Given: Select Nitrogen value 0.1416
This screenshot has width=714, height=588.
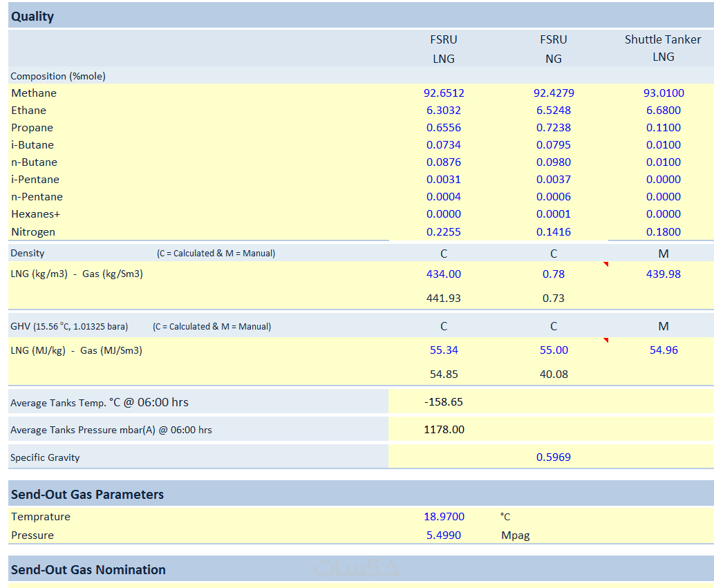Looking at the screenshot, I should coord(553,231).
